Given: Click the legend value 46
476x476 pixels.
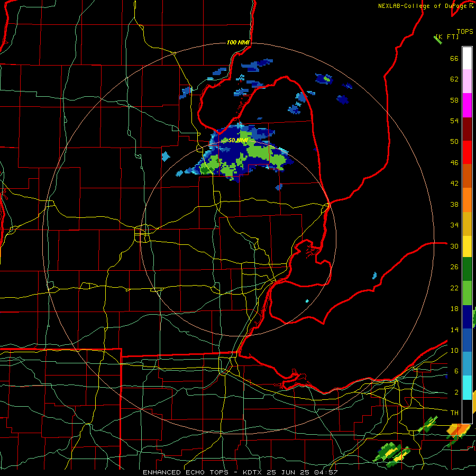Looking at the screenshot, I should coord(454,163).
